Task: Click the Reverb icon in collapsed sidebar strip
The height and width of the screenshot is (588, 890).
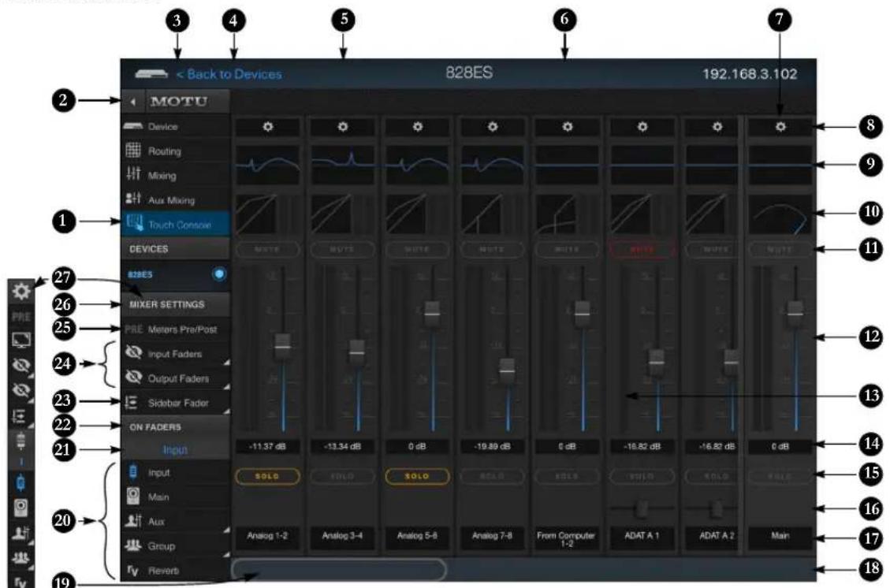Action: tap(21, 582)
